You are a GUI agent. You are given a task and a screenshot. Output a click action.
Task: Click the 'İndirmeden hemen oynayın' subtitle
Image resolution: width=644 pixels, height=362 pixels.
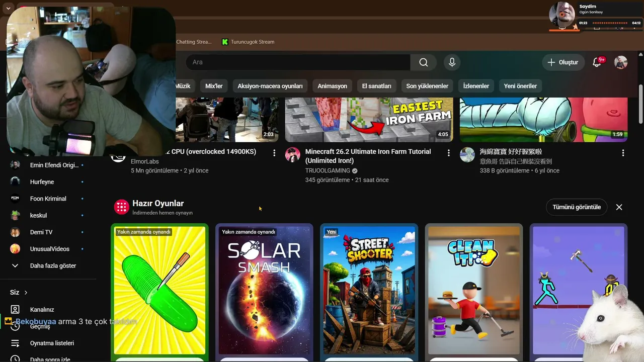[x=163, y=213]
